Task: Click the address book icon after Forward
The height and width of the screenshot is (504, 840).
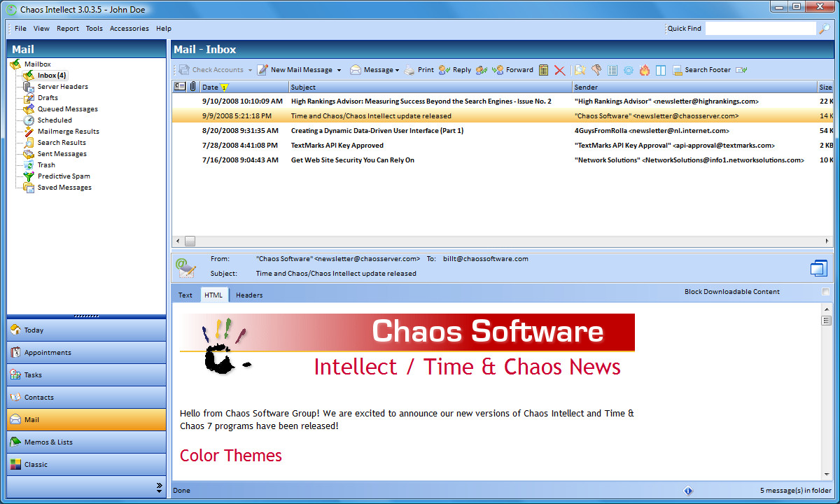Action: point(544,70)
